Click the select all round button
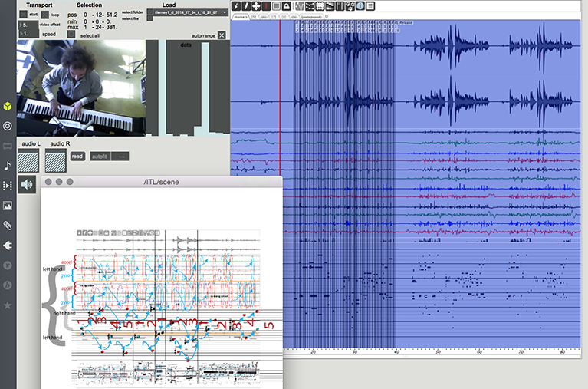Viewport: 588px width, 389px height. coord(71,35)
